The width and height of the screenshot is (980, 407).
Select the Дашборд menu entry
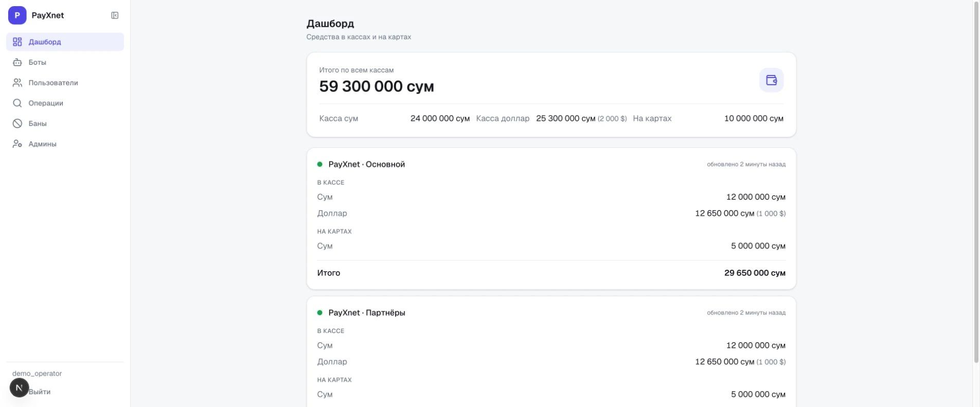[65, 42]
